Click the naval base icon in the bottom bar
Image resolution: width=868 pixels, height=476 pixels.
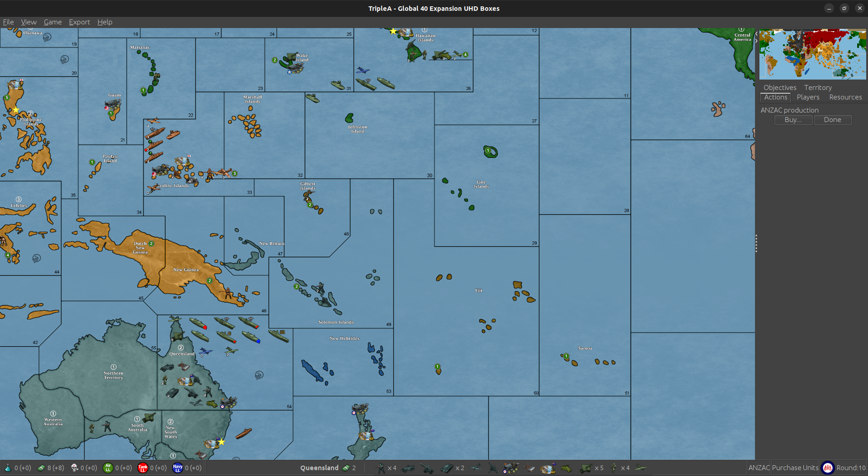click(548, 468)
